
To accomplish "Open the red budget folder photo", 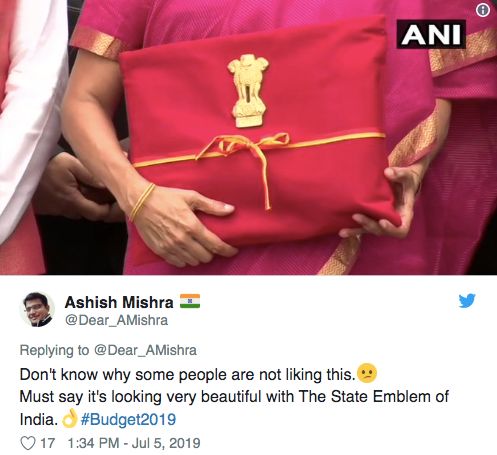I will pyautogui.click(x=248, y=137).
